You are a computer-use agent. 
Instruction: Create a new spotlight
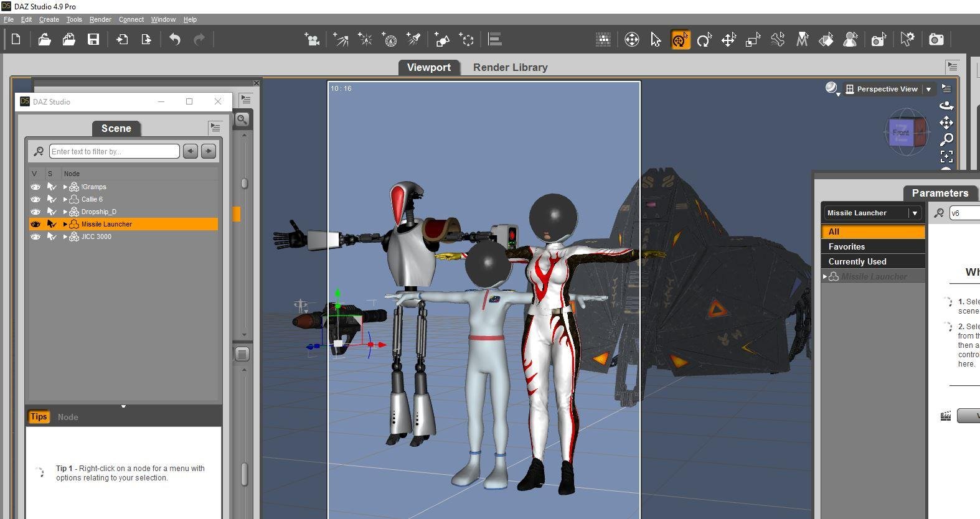[x=414, y=40]
